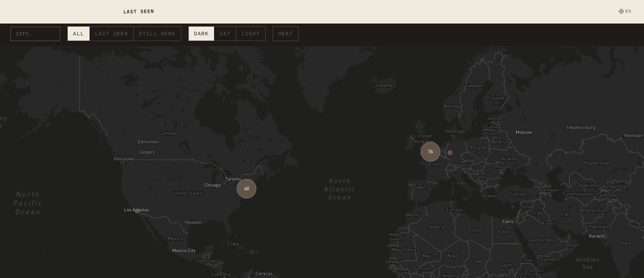The width and height of the screenshot is (644, 278).
Task: Select the STILL HERE filter
Action: click(x=157, y=34)
